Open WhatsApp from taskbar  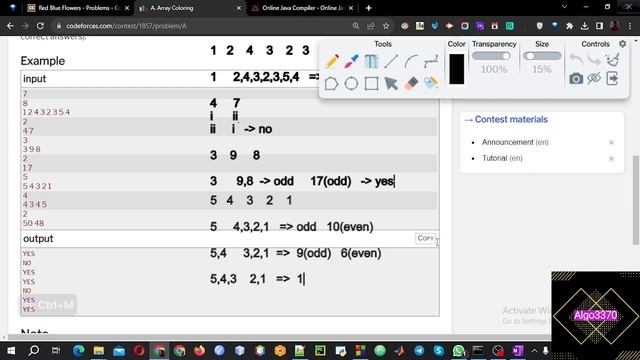point(458,351)
